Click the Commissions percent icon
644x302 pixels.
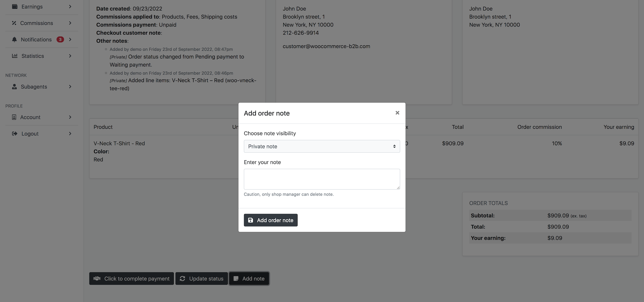(14, 23)
